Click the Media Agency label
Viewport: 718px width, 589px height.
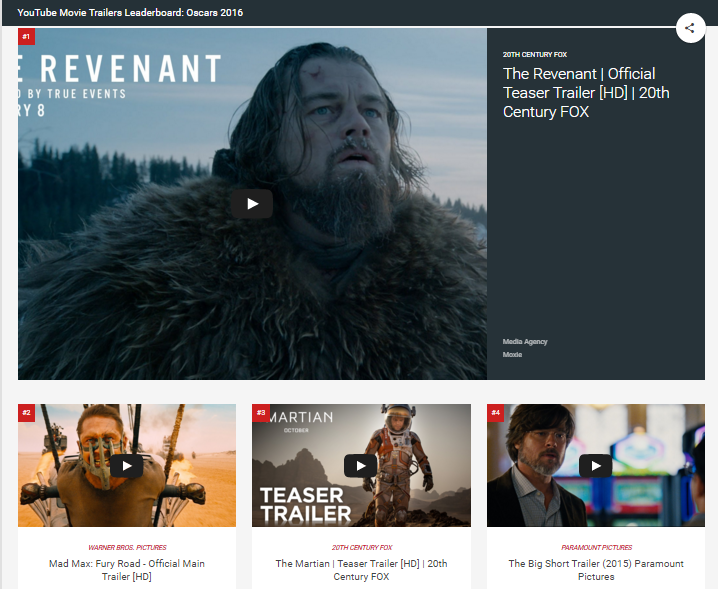(x=525, y=342)
